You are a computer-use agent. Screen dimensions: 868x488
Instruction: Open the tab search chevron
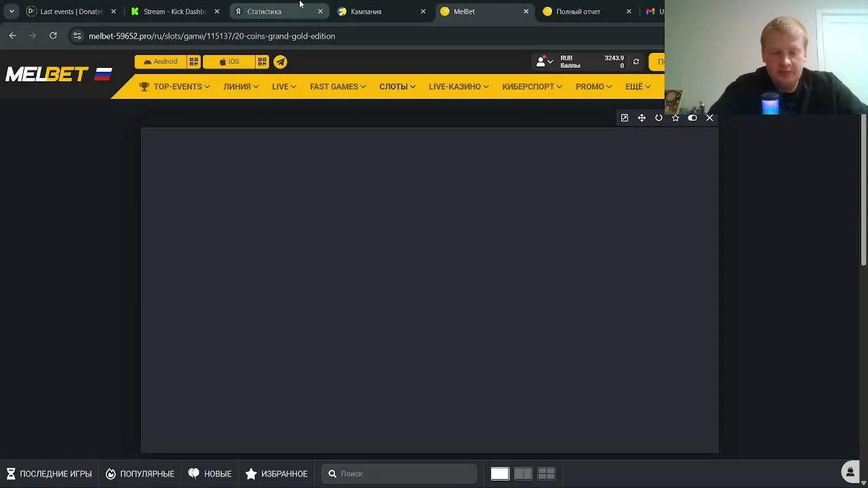tap(12, 12)
